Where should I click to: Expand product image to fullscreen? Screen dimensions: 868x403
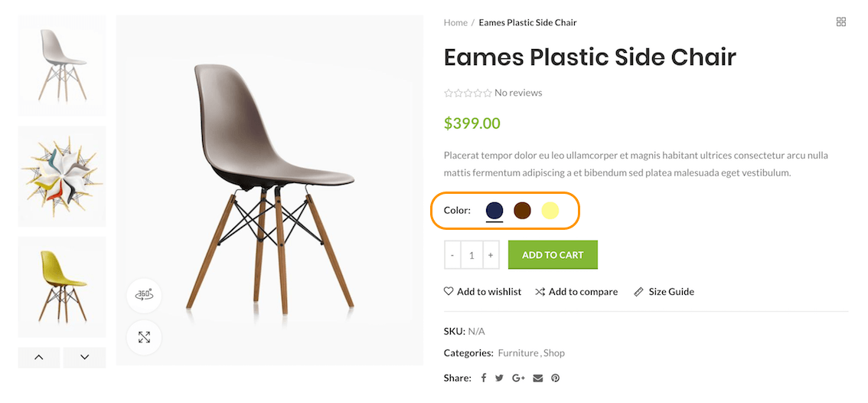pos(144,337)
